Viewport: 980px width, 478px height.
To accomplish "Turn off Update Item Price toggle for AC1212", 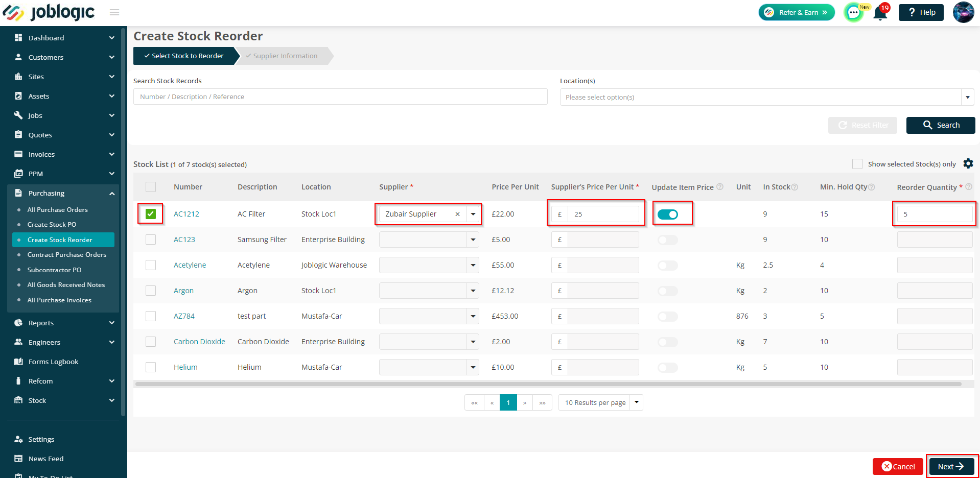I will pyautogui.click(x=668, y=214).
